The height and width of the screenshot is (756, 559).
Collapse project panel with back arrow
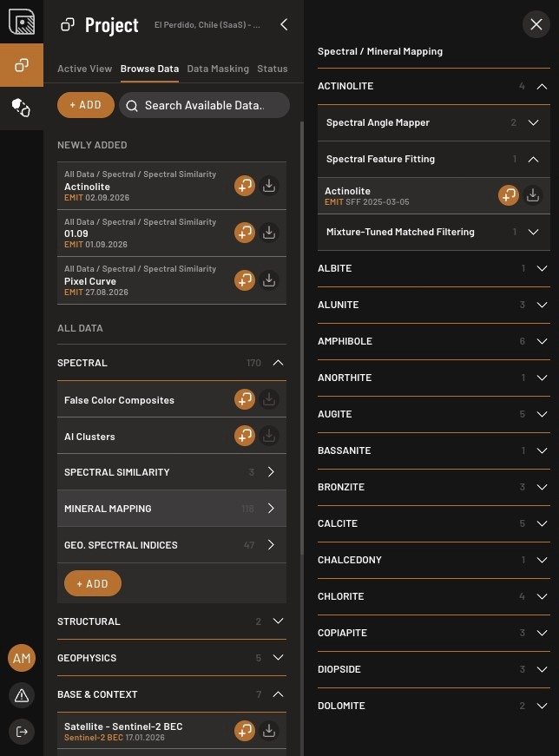[284, 24]
